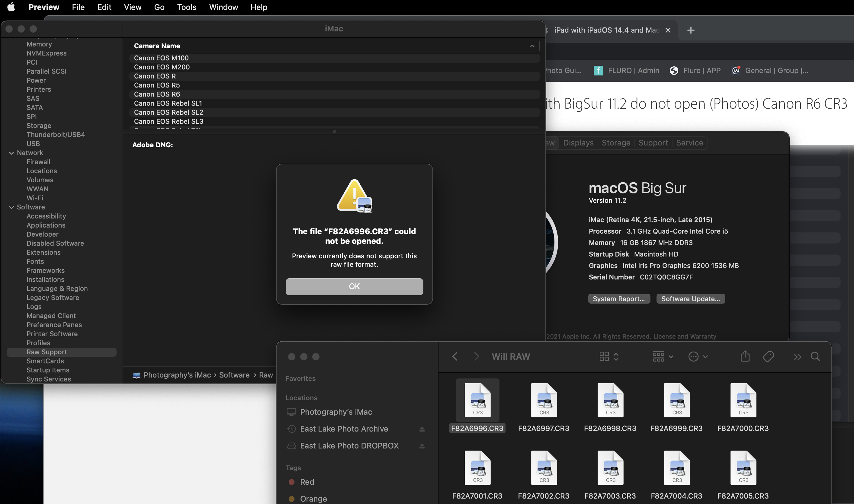Open Finder group-by dropdown
854x504 pixels.
click(663, 356)
